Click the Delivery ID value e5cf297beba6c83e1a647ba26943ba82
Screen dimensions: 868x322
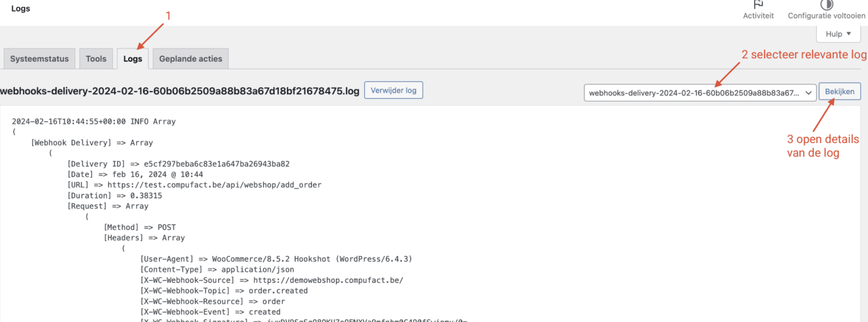pos(217,164)
